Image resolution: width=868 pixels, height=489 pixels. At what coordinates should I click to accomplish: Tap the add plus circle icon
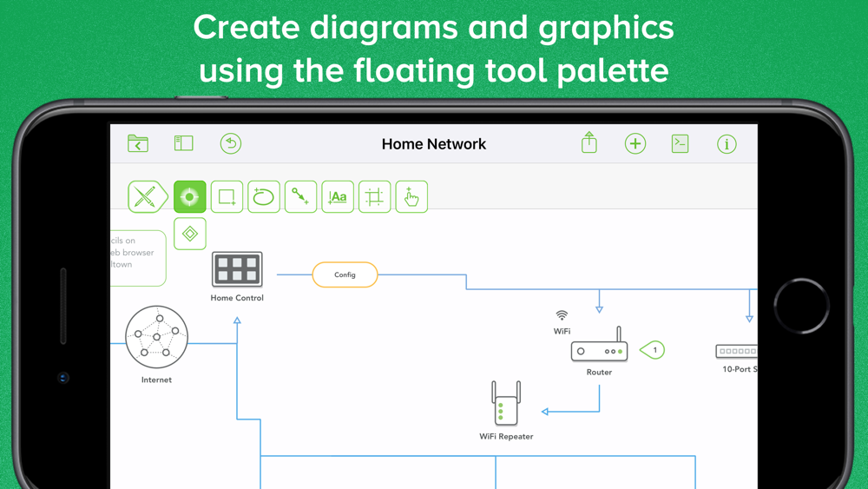635,144
